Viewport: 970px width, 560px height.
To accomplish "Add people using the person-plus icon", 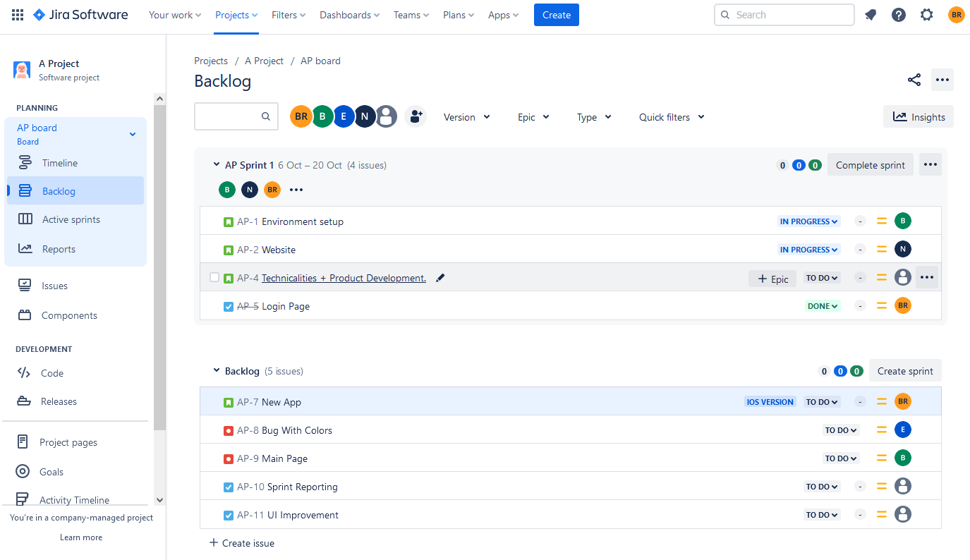I will pos(416,116).
